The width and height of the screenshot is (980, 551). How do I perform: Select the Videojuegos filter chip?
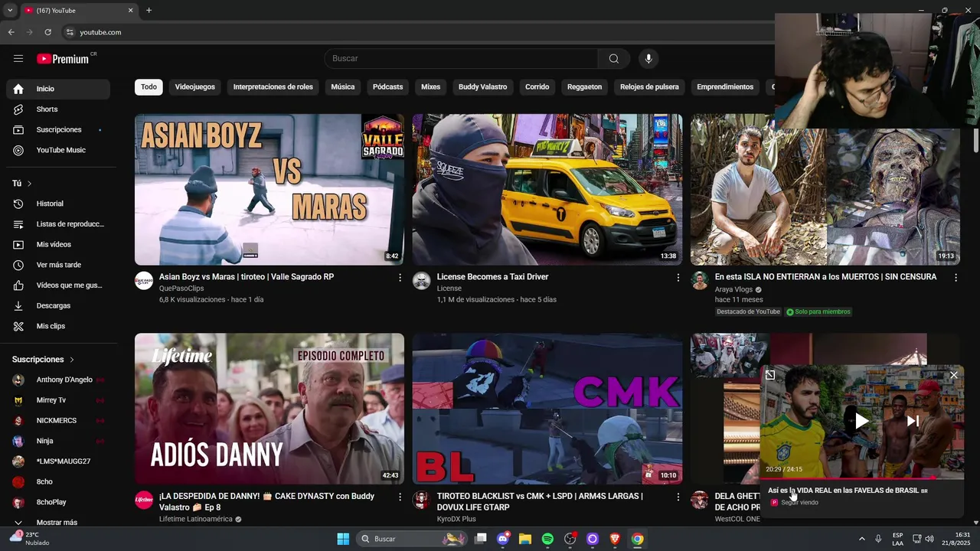[195, 87]
